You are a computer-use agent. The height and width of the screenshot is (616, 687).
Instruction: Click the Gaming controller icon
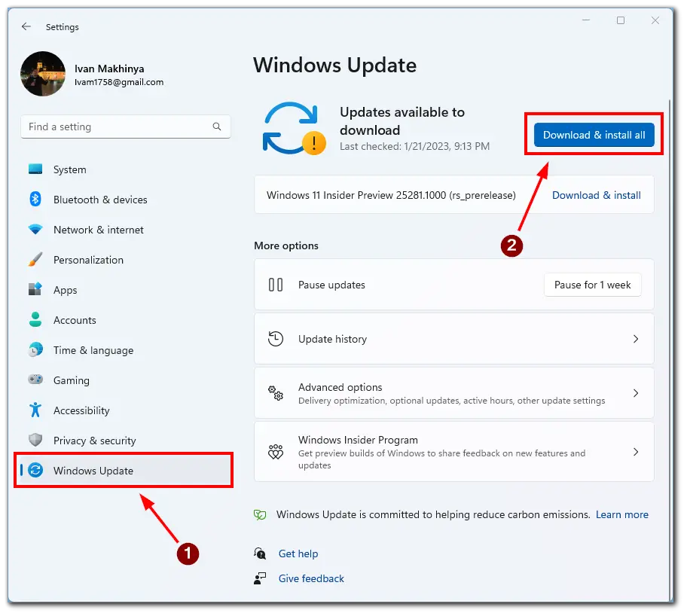pyautogui.click(x=35, y=380)
